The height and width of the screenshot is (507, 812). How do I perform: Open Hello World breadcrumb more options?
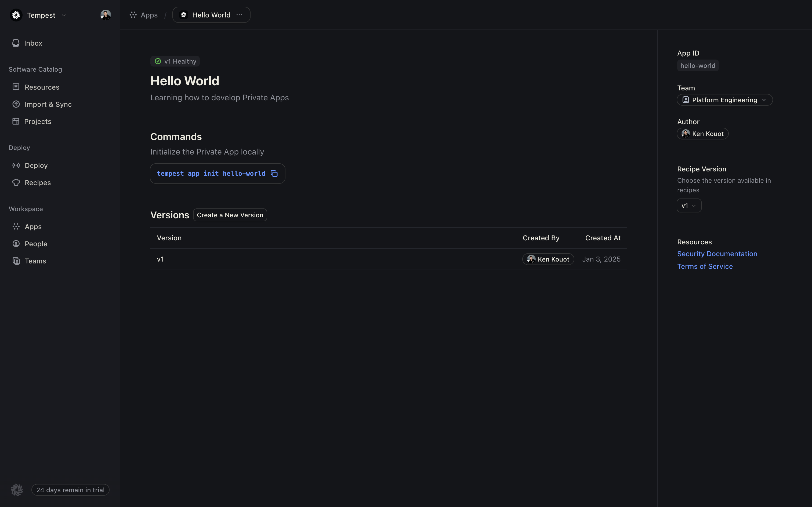(x=239, y=15)
